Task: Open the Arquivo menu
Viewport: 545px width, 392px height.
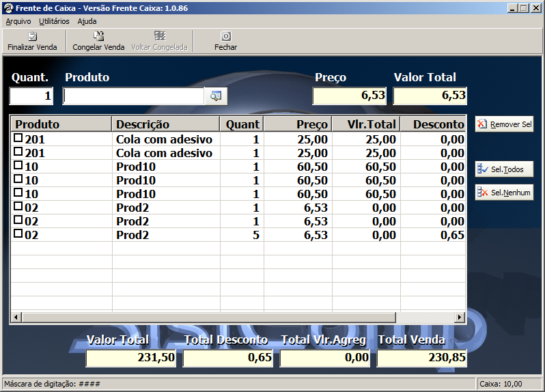Action: click(18, 22)
